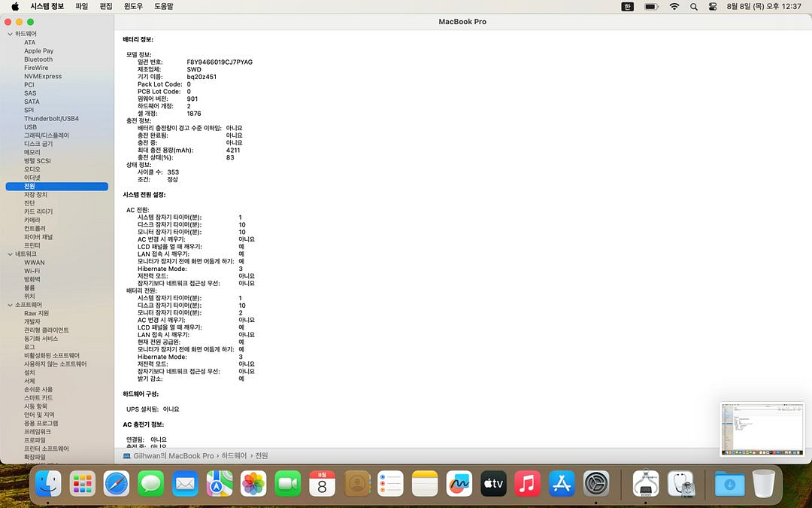Open the Calendar app in the Dock
Image resolution: width=812 pixels, height=508 pixels.
click(x=322, y=484)
